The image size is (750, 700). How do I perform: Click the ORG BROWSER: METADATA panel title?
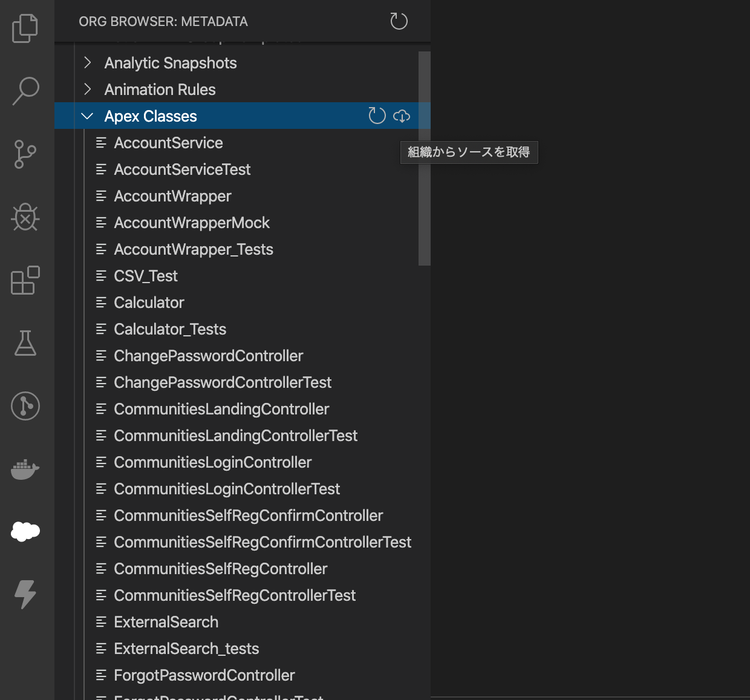(163, 22)
